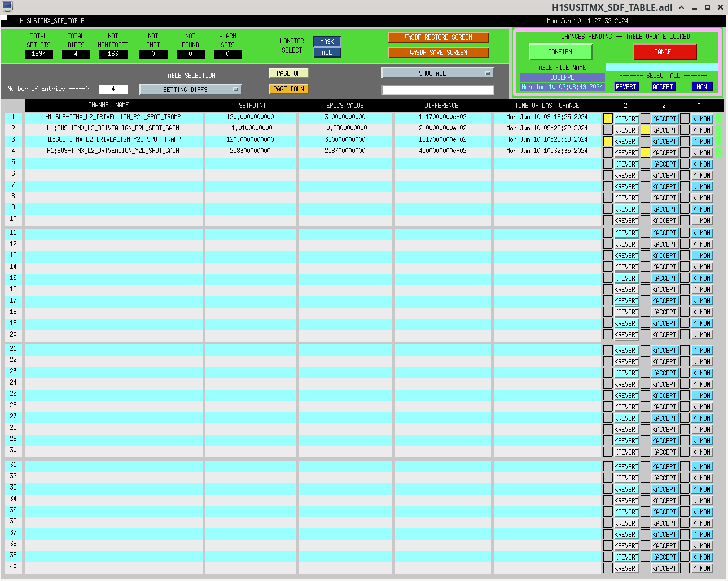728x581 pixels.
Task: Toggle MON checkbox for row 4
Action: click(685, 152)
